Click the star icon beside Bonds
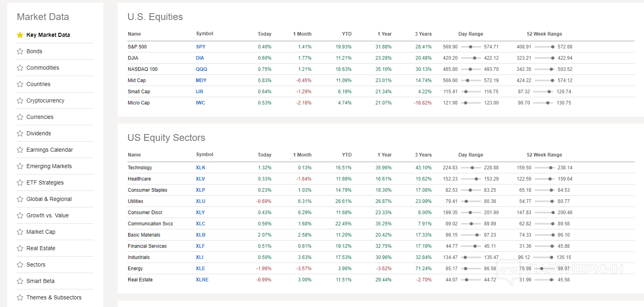 click(x=20, y=51)
